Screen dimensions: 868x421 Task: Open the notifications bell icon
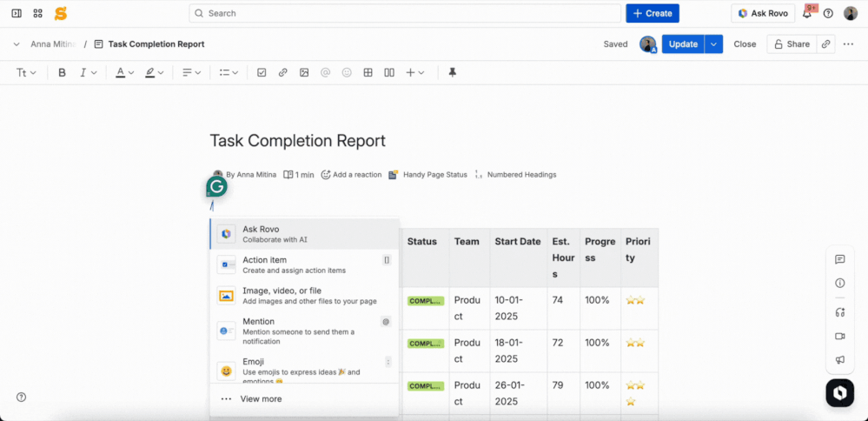[807, 13]
